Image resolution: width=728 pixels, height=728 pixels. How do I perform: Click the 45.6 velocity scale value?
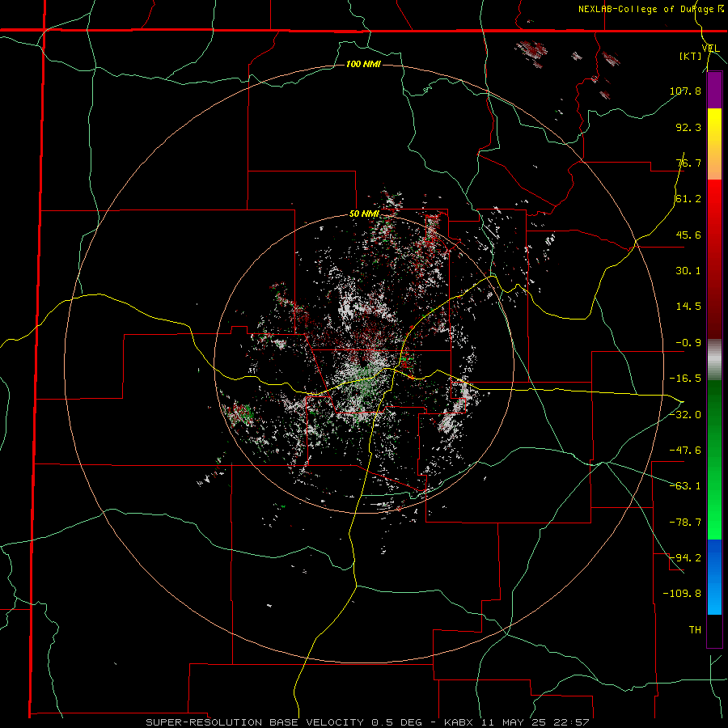pyautogui.click(x=688, y=235)
